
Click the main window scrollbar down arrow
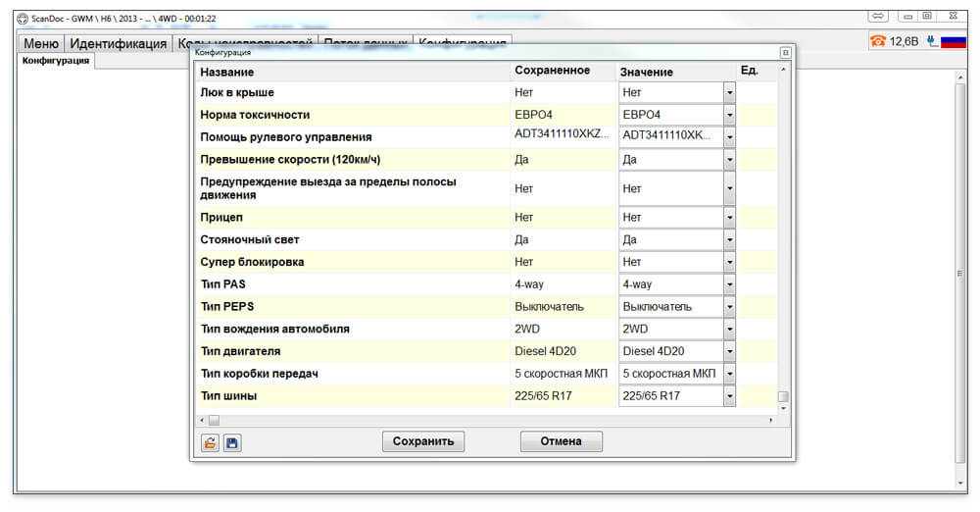coord(960,483)
